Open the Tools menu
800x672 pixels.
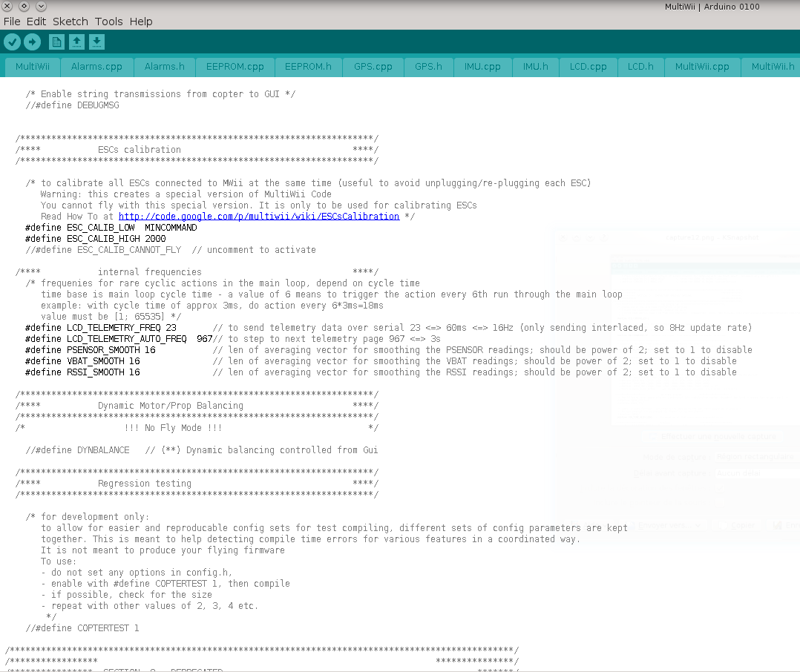[x=108, y=22]
